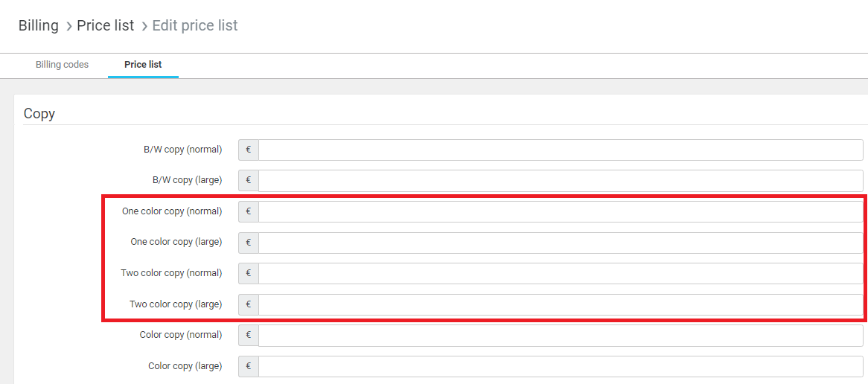Viewport: 868px width, 384px height.
Task: Click the euro icon for Two color copy (normal)
Action: [249, 273]
